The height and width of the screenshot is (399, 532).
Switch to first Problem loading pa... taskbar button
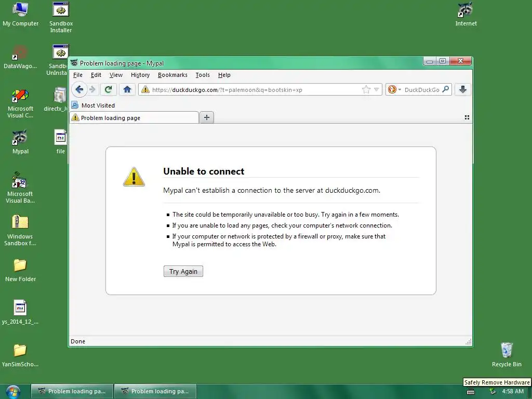[x=72, y=391]
